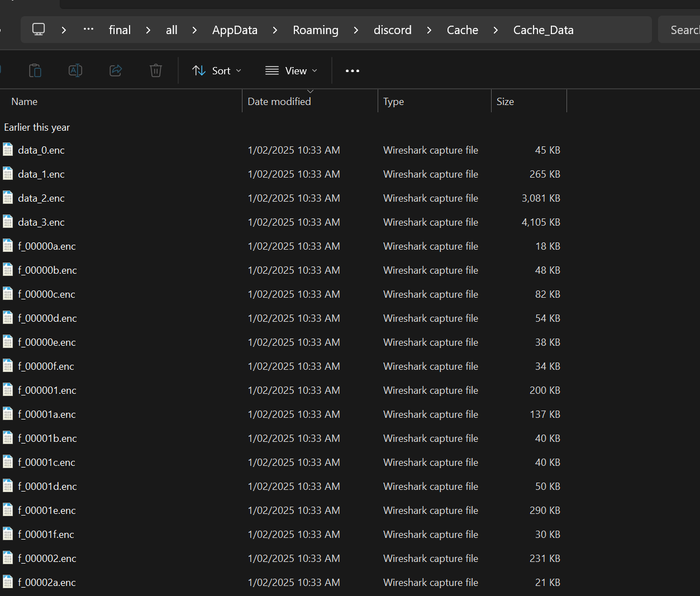
Task: Select the f_000002.enc file icon
Action: coord(8,558)
